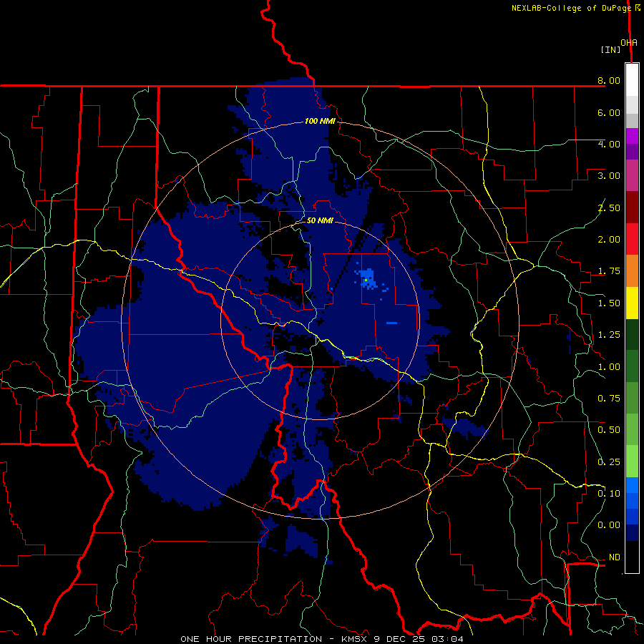The image size is (644, 644).
Task: Select the dark red swatch beside 2.50
Action: tap(632, 208)
